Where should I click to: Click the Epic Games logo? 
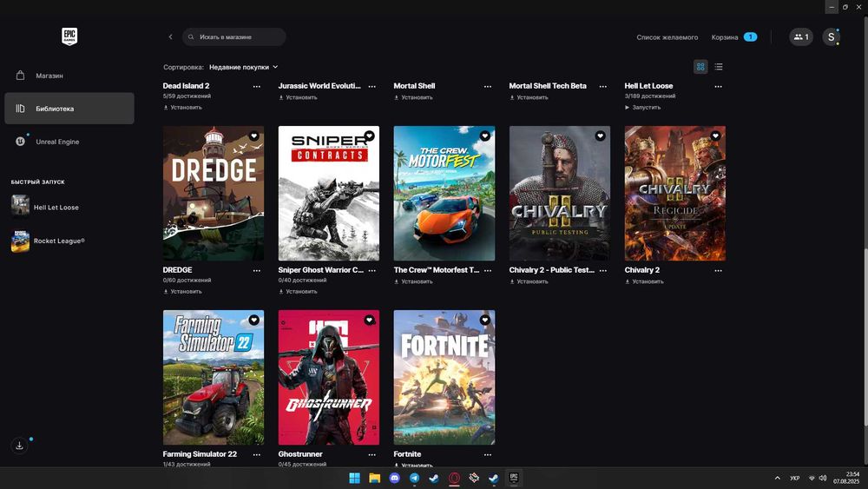pos(69,36)
